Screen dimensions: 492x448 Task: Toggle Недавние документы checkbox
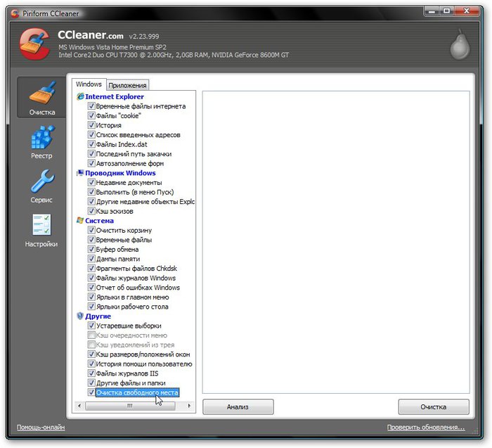coord(91,182)
